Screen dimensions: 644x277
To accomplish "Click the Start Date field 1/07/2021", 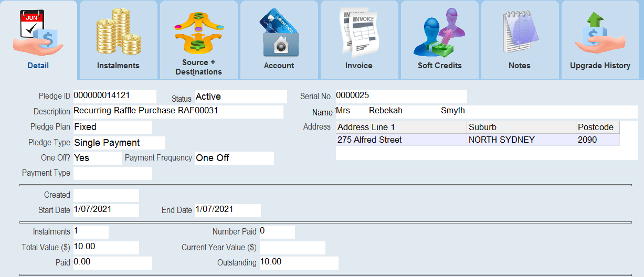I will pyautogui.click(x=106, y=210).
